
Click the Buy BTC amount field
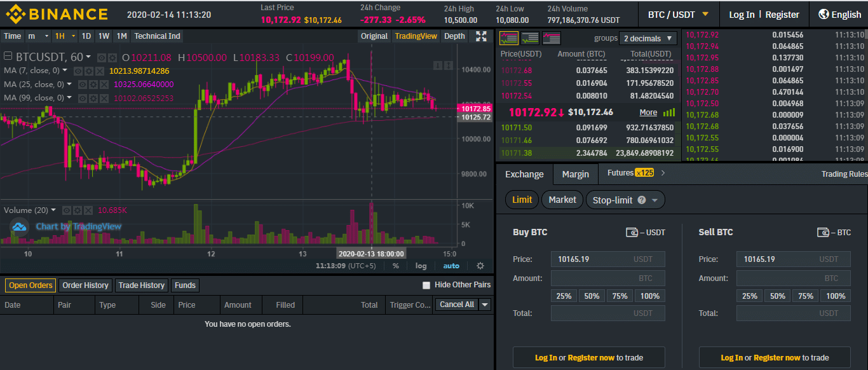[608, 278]
